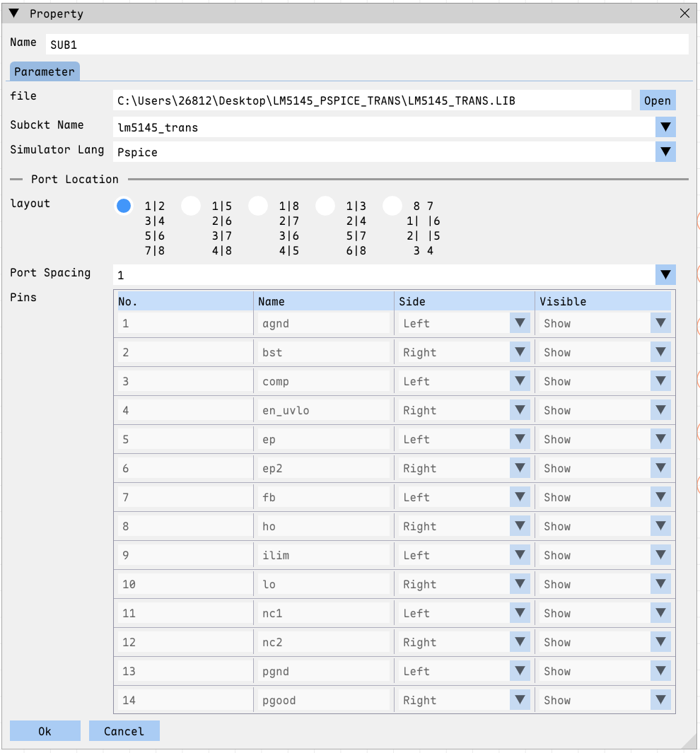Click the fb pin name cell
The height and width of the screenshot is (753, 700).
324,497
